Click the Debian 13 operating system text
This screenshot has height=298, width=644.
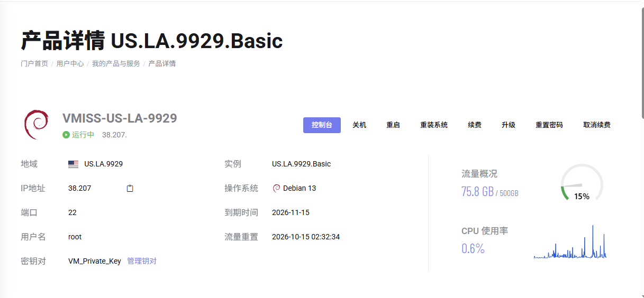300,188
